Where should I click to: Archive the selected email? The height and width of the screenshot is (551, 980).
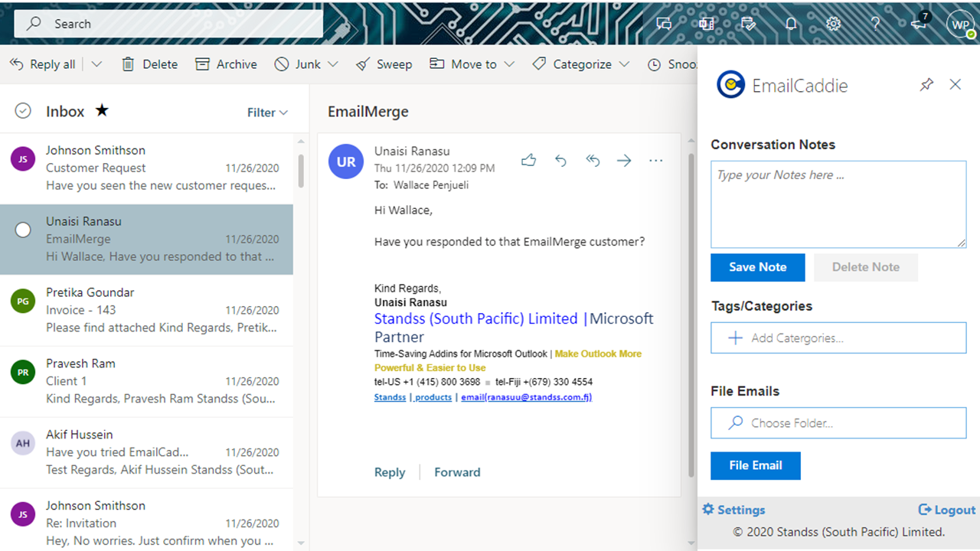[x=226, y=64]
